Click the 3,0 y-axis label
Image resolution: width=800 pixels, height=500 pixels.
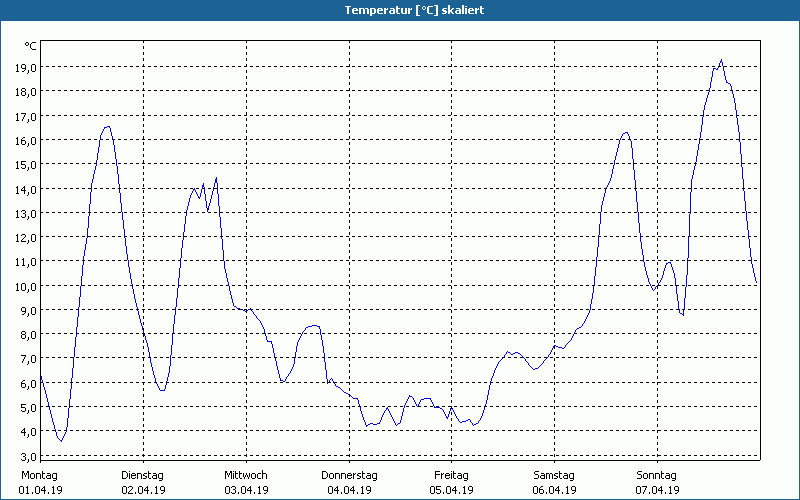pyautogui.click(x=28, y=456)
